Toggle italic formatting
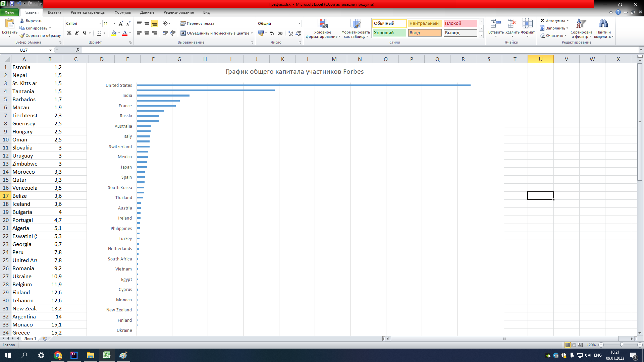This screenshot has height=362, width=644. 77,33
